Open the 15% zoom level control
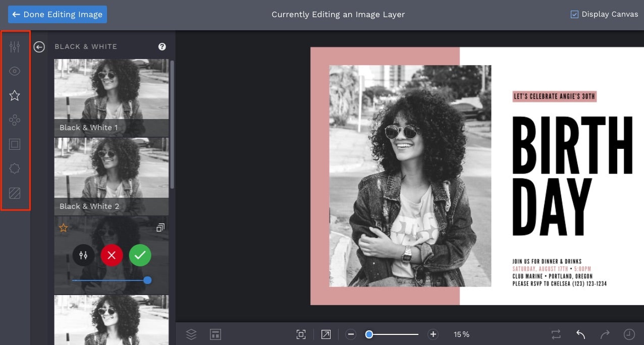Viewport: 644px width, 345px height. [x=461, y=334]
